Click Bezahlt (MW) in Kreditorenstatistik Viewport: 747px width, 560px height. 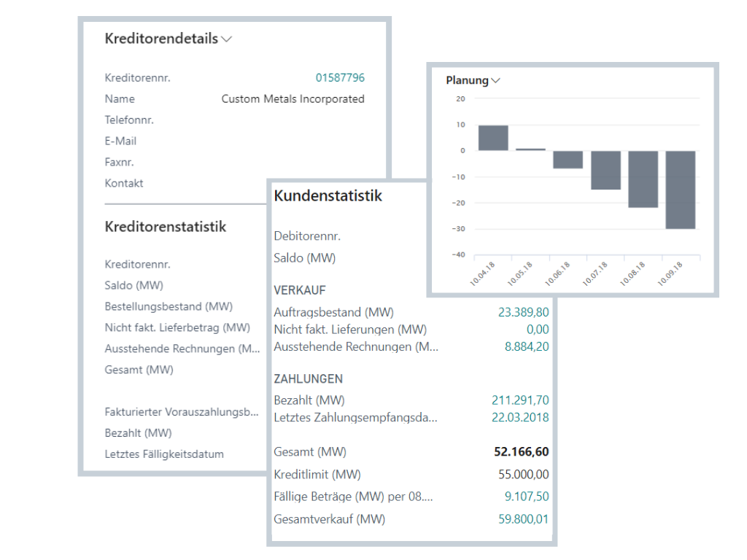tap(138, 433)
